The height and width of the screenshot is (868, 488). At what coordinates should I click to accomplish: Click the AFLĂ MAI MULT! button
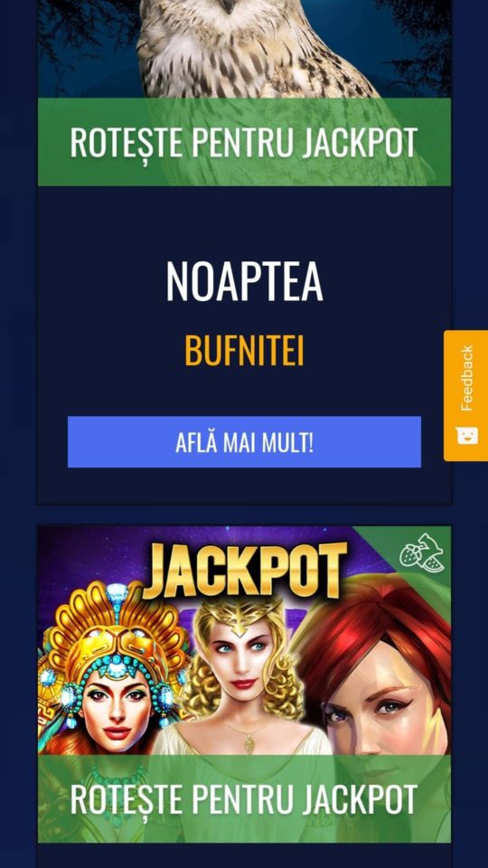(x=244, y=442)
